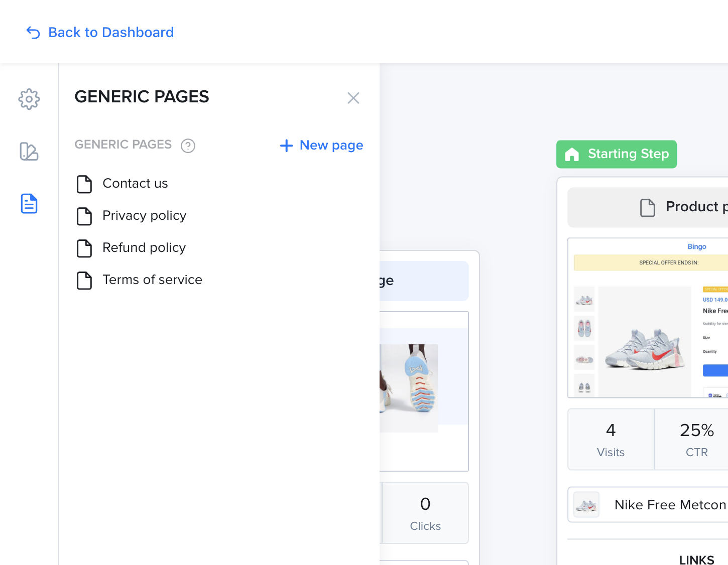
Task: Click the Visits stat showing 4
Action: (611, 440)
